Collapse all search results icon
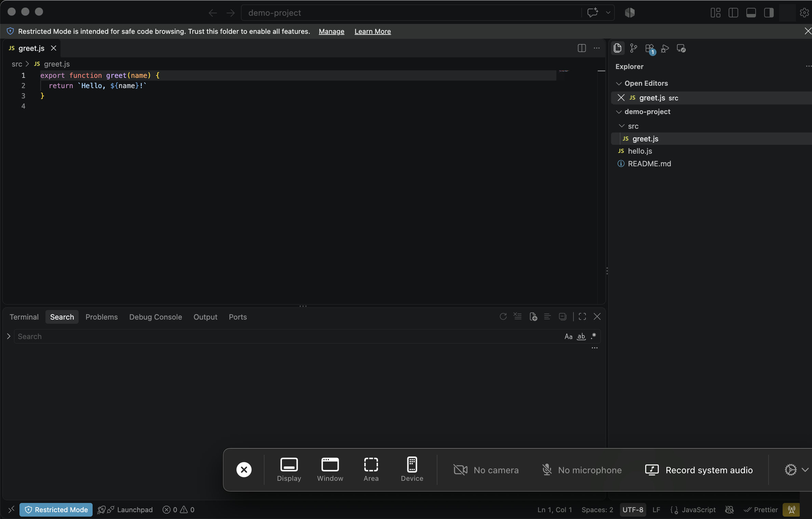Screen dimensions: 812x519 click(x=563, y=317)
